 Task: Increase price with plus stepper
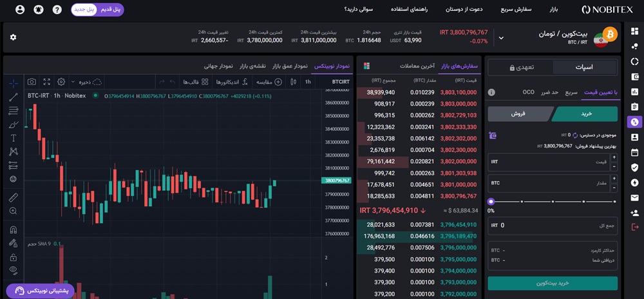614,157
